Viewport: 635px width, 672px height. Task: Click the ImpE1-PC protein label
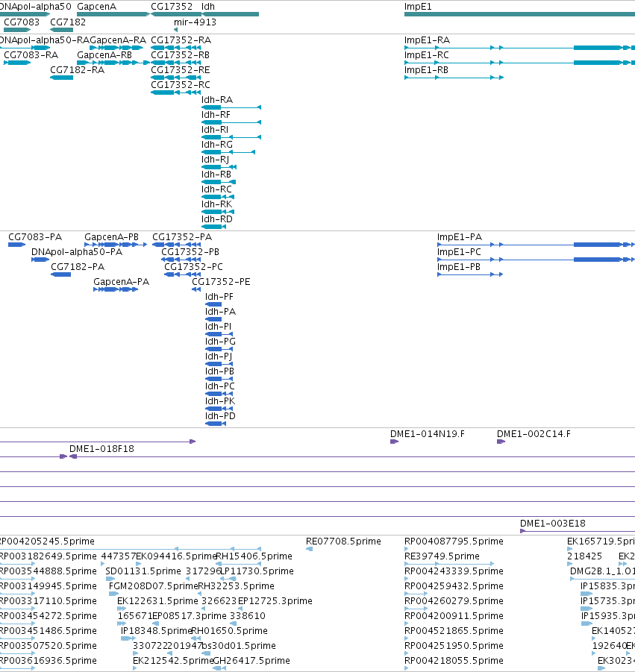[x=459, y=252]
